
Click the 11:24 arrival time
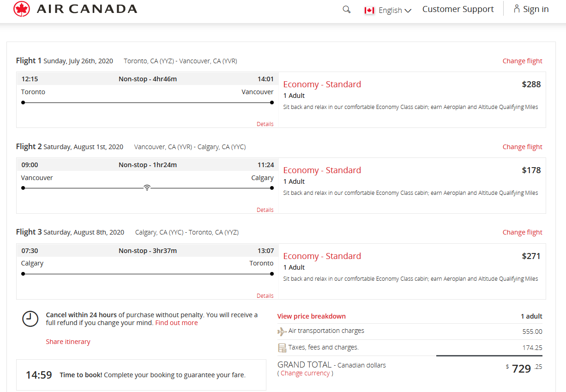click(x=265, y=165)
